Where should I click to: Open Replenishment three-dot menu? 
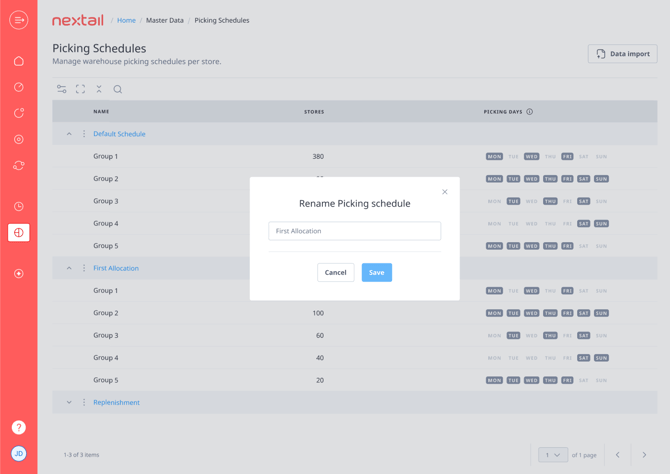[84, 402]
